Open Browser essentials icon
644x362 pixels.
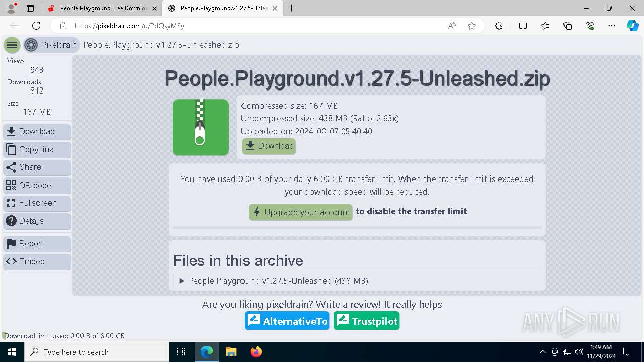point(590,26)
